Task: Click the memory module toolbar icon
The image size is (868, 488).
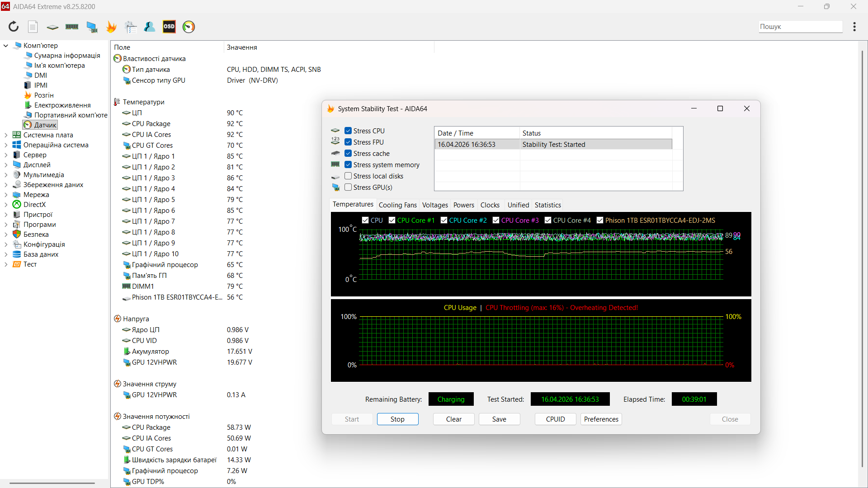Action: pyautogui.click(x=72, y=27)
